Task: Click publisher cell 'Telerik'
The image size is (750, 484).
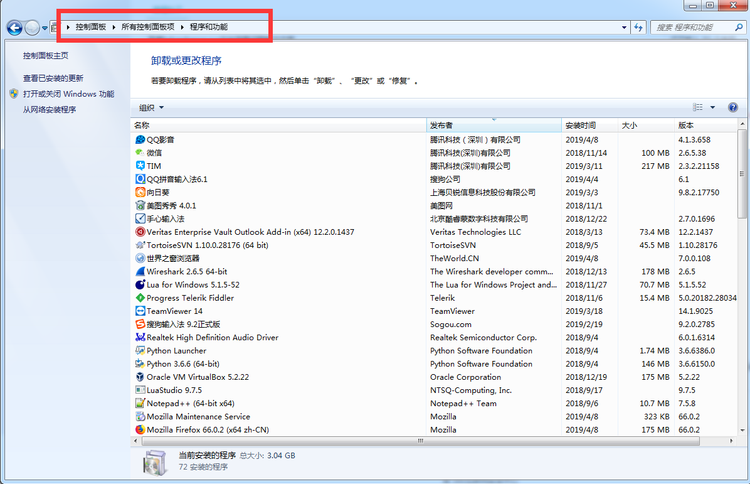Action: (442, 297)
